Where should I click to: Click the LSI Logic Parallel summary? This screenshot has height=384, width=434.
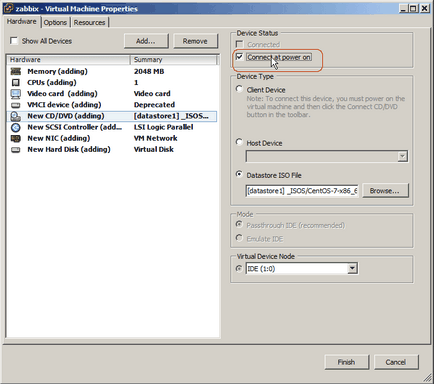coord(164,127)
